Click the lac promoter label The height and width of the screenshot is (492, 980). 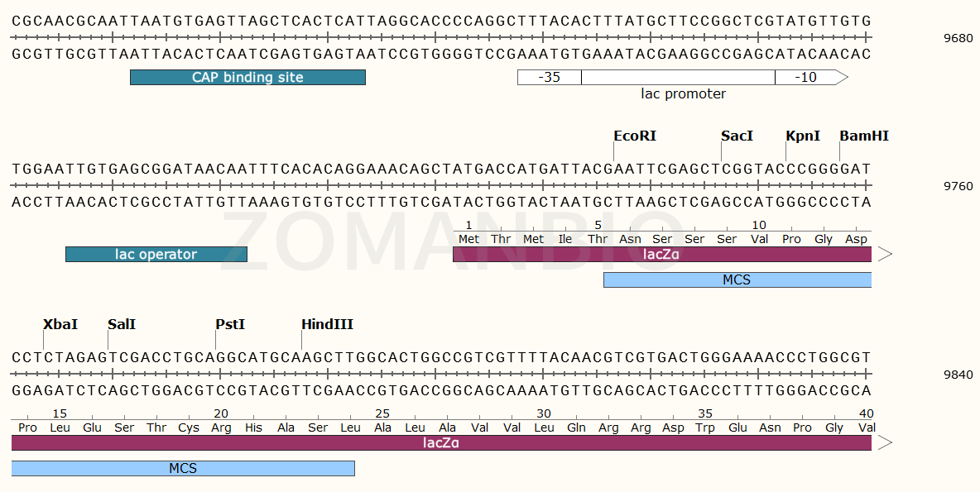pyautogui.click(x=683, y=94)
